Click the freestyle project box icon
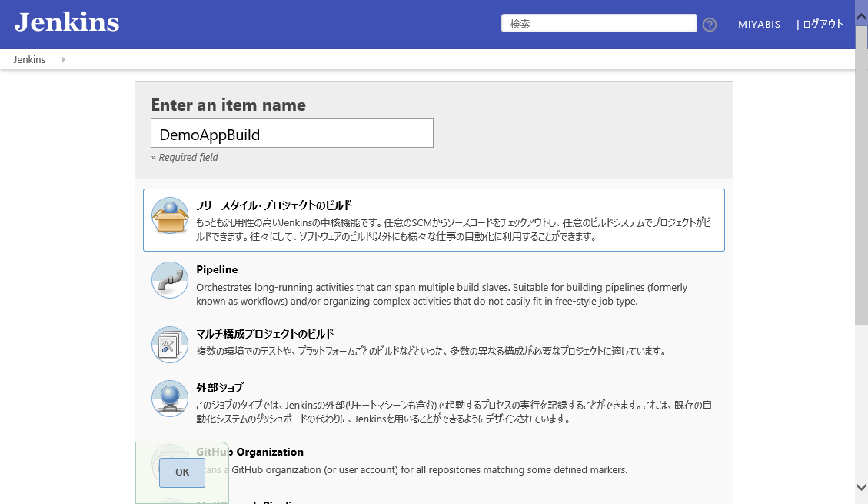The image size is (868, 504). (x=170, y=215)
